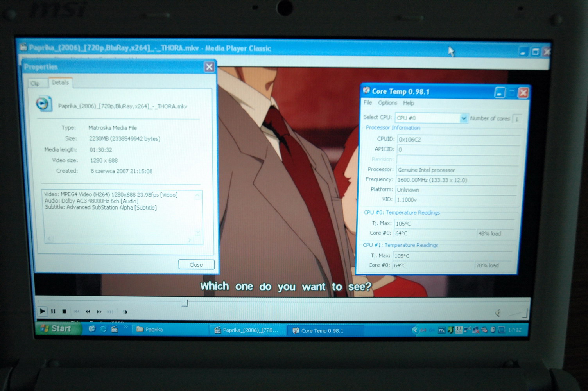Stop the video playback

[64, 312]
